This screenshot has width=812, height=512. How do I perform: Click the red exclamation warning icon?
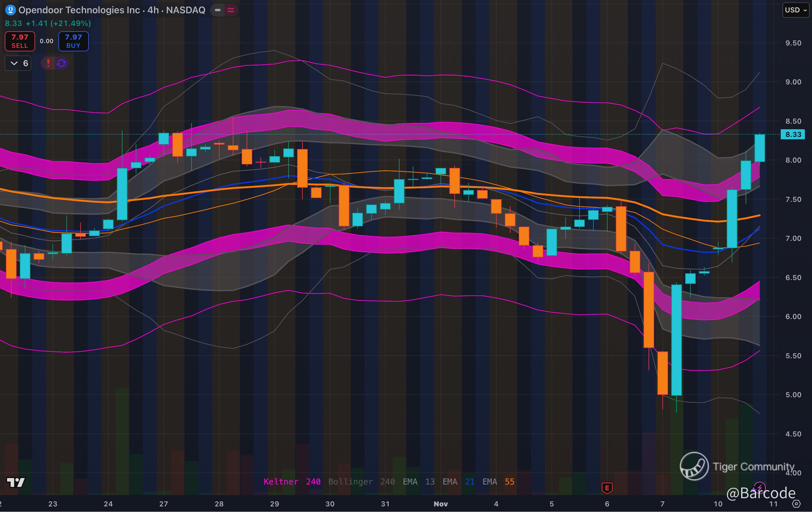tap(48, 63)
